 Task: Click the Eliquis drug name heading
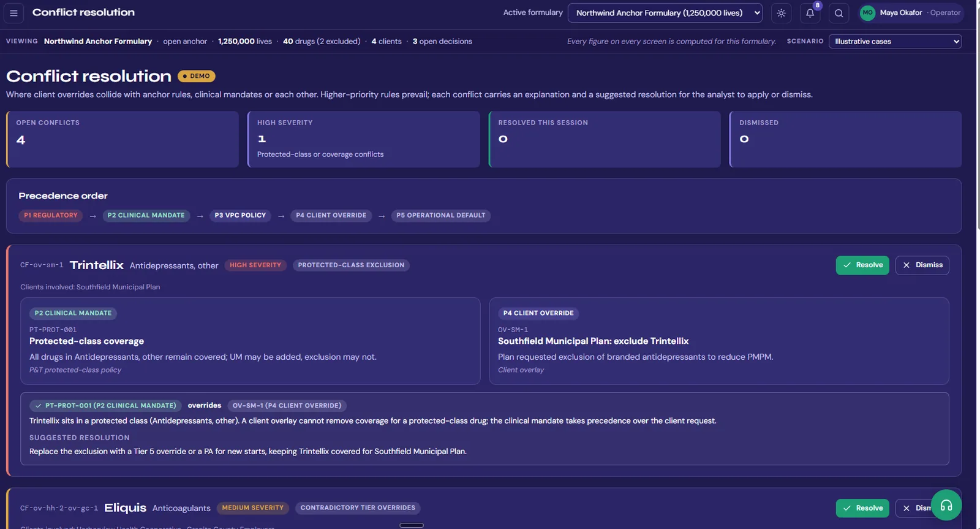click(125, 508)
